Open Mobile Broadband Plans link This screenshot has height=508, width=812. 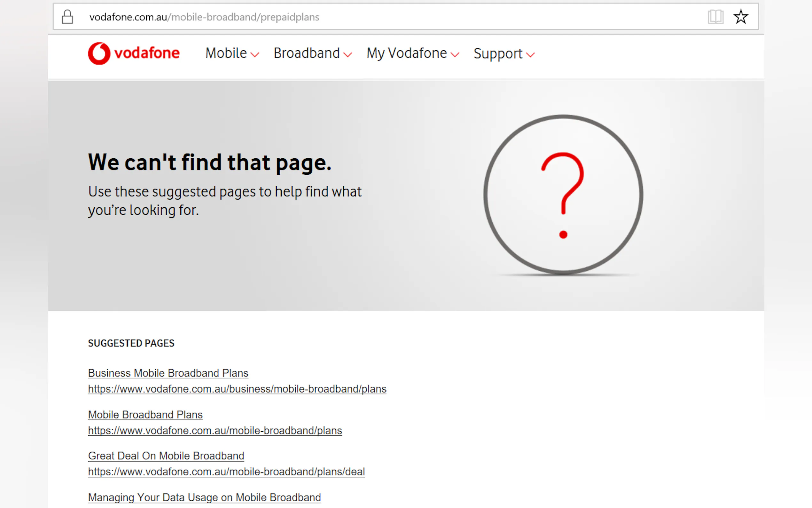coord(145,415)
